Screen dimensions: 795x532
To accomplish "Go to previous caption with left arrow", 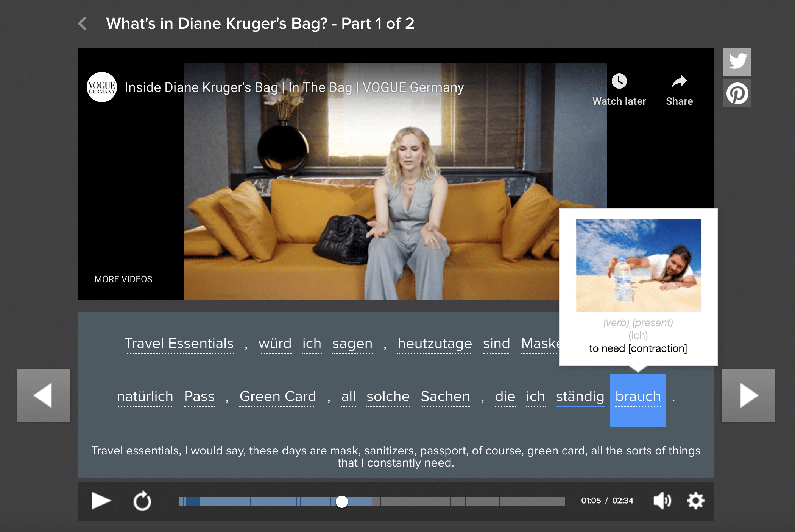I will click(x=44, y=395).
